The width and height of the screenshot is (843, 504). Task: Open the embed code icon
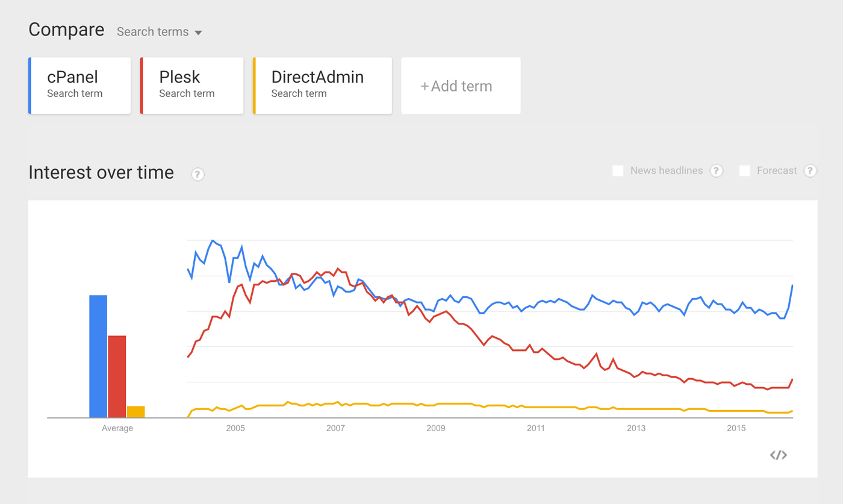(x=779, y=455)
